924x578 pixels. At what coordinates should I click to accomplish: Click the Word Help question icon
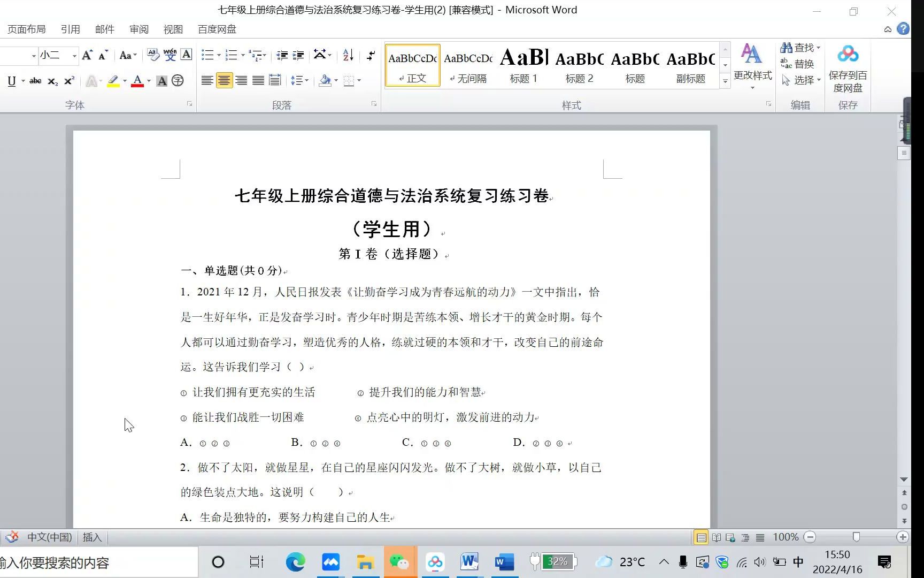903,29
